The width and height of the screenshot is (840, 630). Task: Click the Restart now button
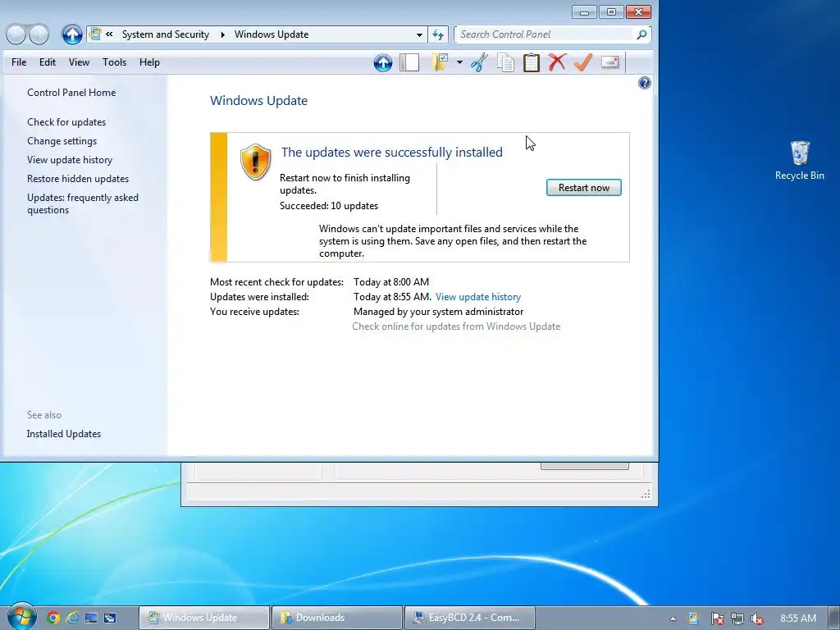pyautogui.click(x=583, y=188)
